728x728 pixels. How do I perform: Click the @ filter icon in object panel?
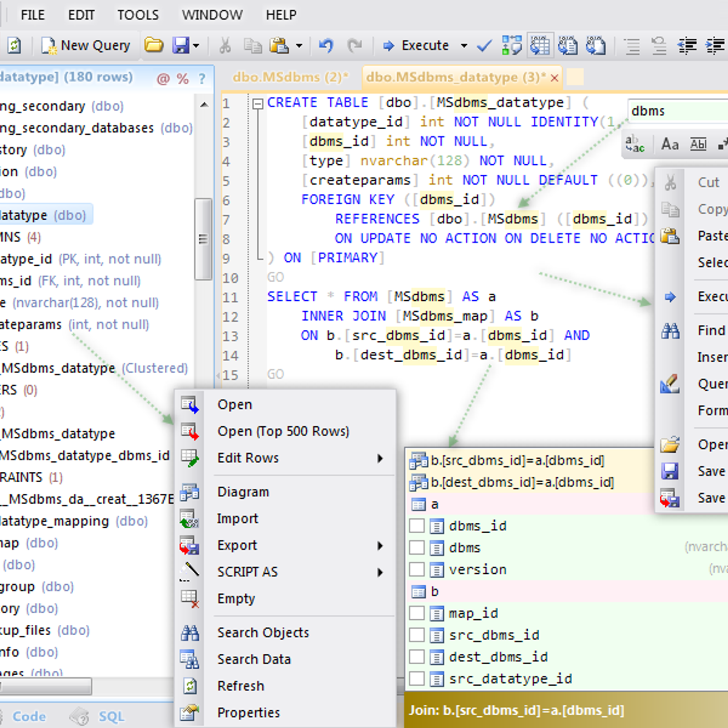[163, 79]
